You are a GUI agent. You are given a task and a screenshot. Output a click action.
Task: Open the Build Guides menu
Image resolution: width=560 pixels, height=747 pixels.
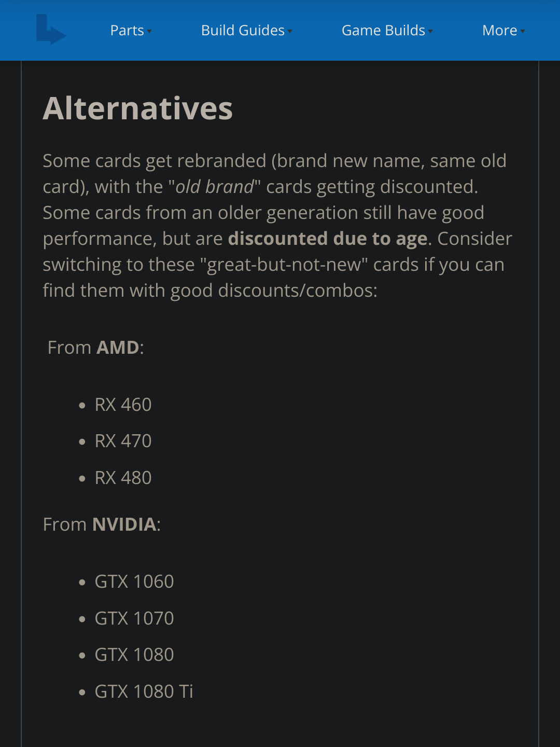pos(243,31)
